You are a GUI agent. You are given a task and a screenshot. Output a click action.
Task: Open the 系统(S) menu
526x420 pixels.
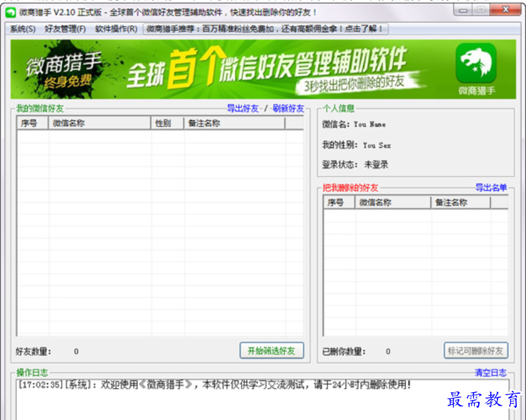point(23,29)
